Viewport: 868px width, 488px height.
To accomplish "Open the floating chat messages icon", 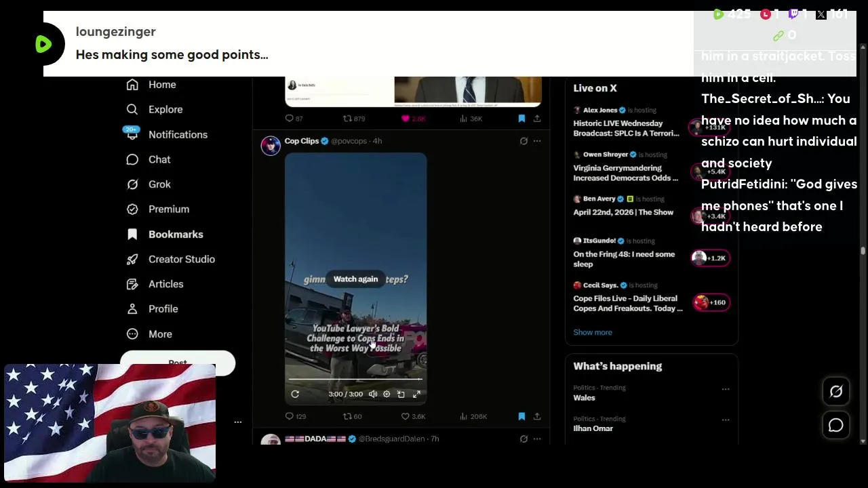I will [836, 425].
